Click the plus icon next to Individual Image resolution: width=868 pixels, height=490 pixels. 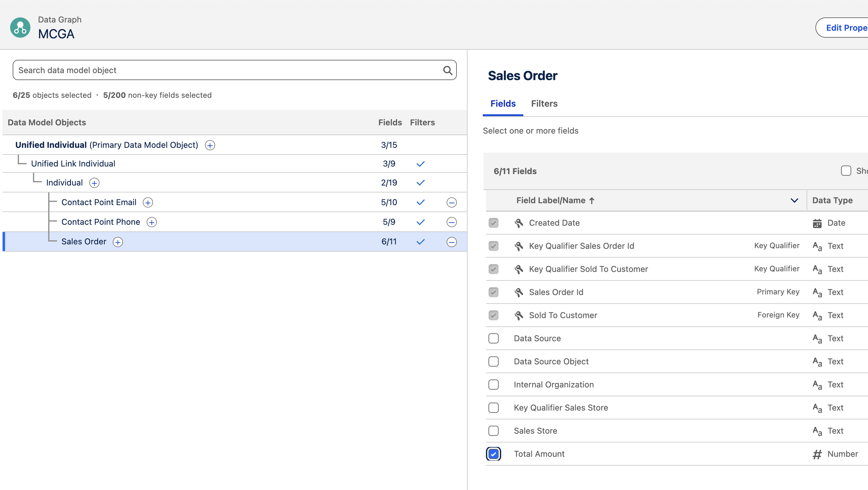[x=94, y=183]
